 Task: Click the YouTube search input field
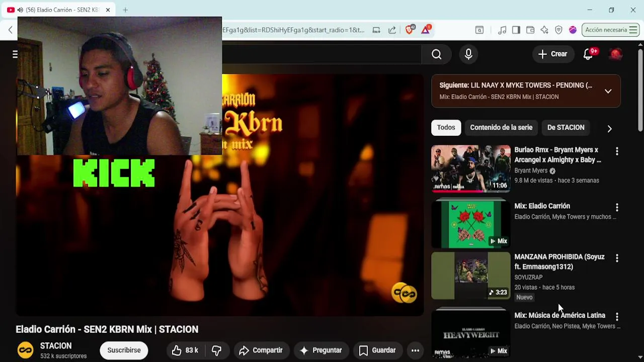pos(321,54)
